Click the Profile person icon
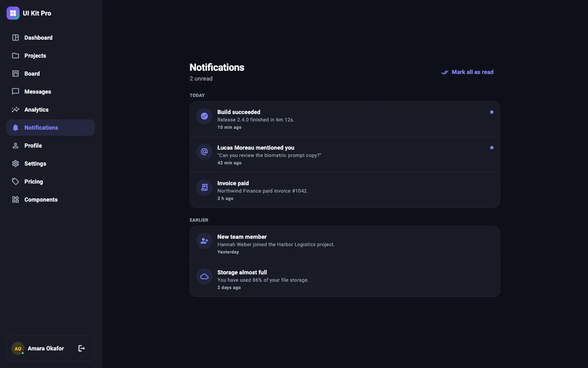This screenshot has height=368, width=588. coord(16,146)
